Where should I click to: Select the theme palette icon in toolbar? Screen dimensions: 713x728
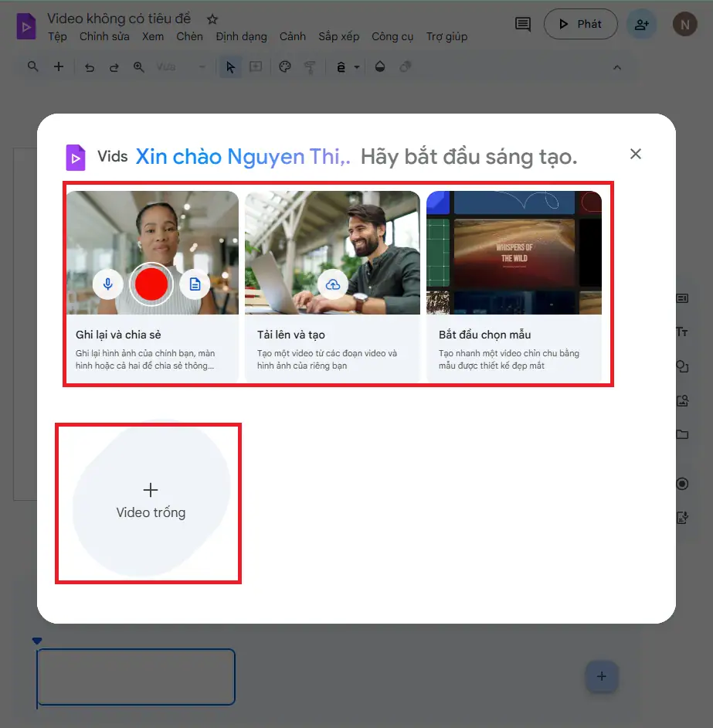point(285,67)
